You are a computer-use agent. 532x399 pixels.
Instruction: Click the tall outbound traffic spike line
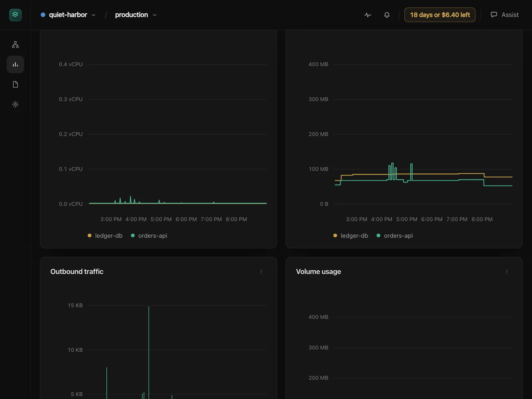pos(149,352)
